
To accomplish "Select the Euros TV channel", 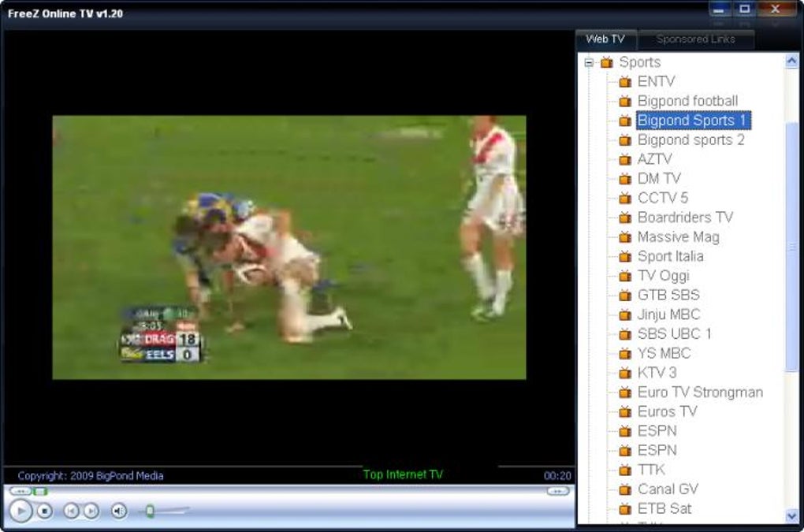I will [x=667, y=411].
